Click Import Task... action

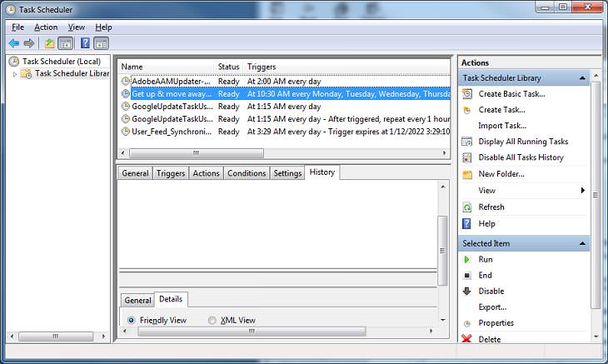tap(502, 126)
